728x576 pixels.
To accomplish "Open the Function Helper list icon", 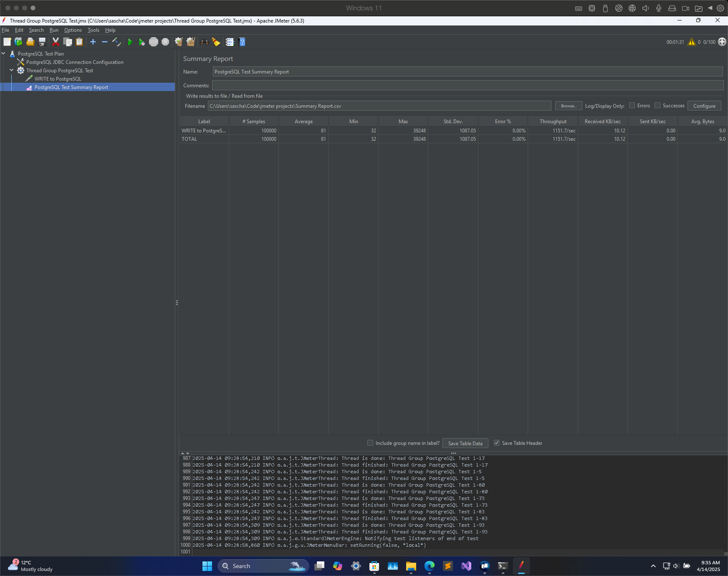I will coord(230,42).
